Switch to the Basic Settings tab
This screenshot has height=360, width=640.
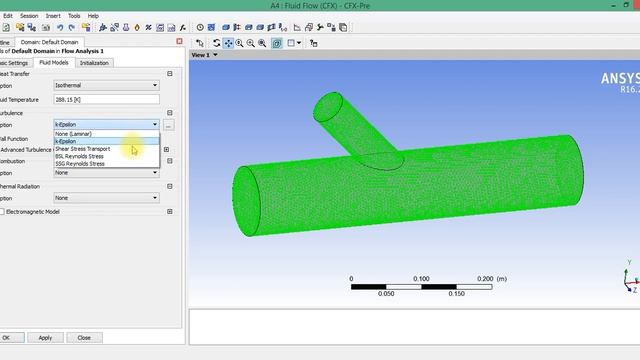(15, 63)
